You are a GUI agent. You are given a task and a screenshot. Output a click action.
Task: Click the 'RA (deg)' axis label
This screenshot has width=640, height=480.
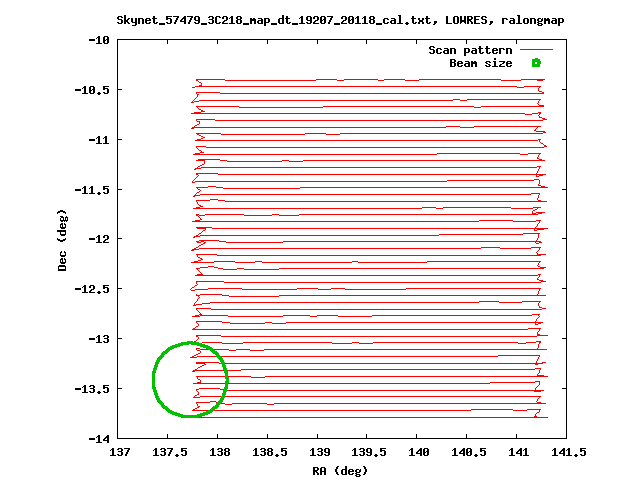340,471
